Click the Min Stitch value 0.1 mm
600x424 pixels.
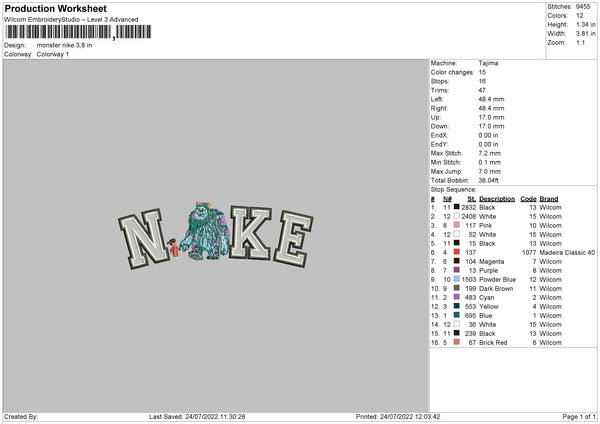pyautogui.click(x=490, y=162)
